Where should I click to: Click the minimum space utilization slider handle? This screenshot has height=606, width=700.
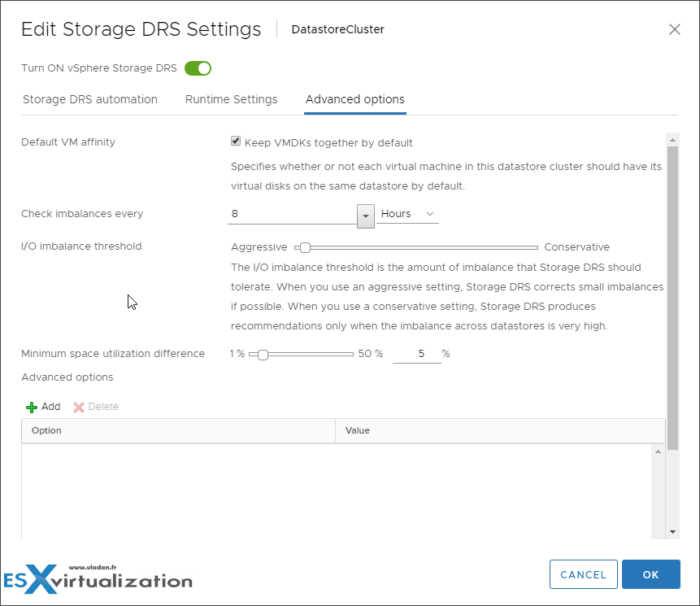click(262, 355)
